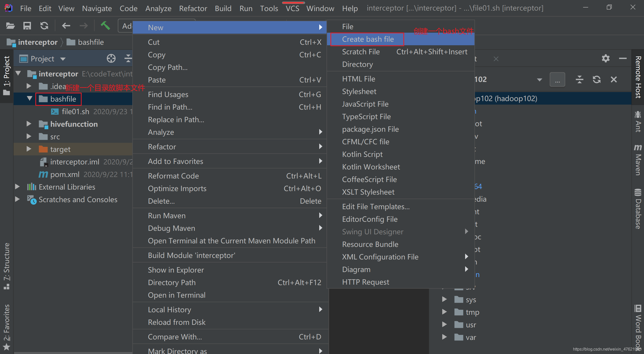Click the 'Create bash file' menu option

[368, 39]
